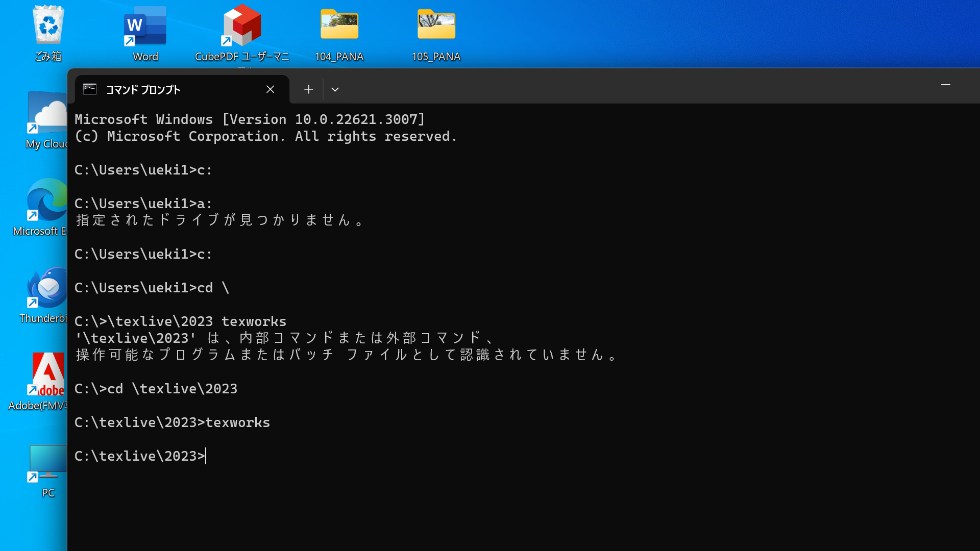980x551 pixels.
Task: Close the コマンド プロンプト tab
Action: coord(269,89)
